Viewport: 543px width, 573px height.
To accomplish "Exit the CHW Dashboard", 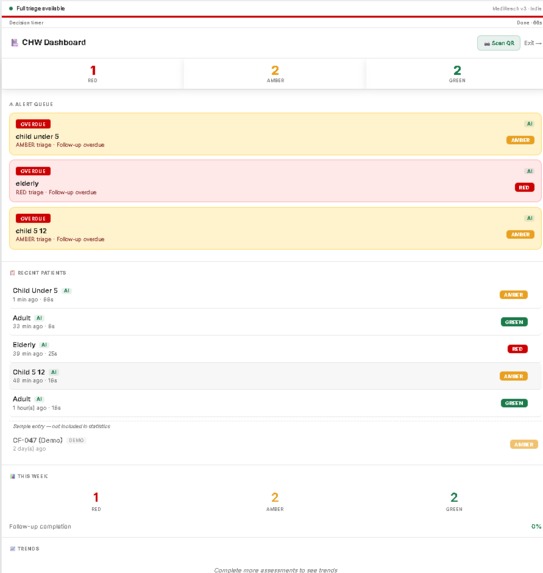I will click(533, 43).
